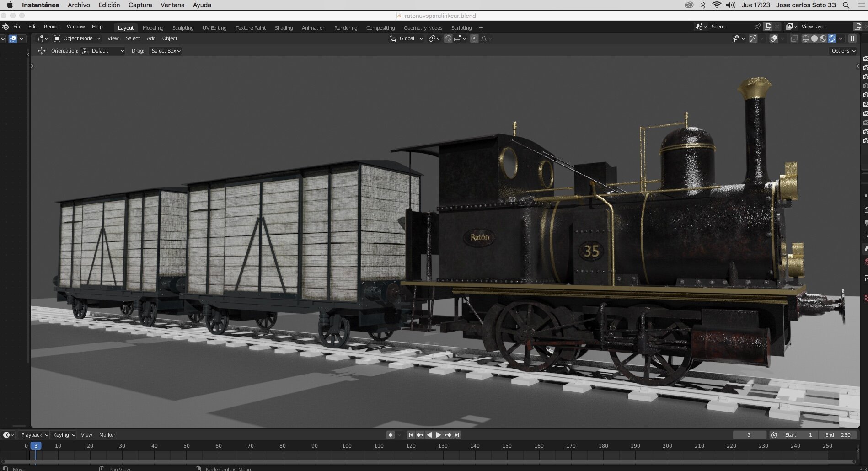Click the Scene name field
This screenshot has width=868, height=471.
pyautogui.click(x=731, y=27)
